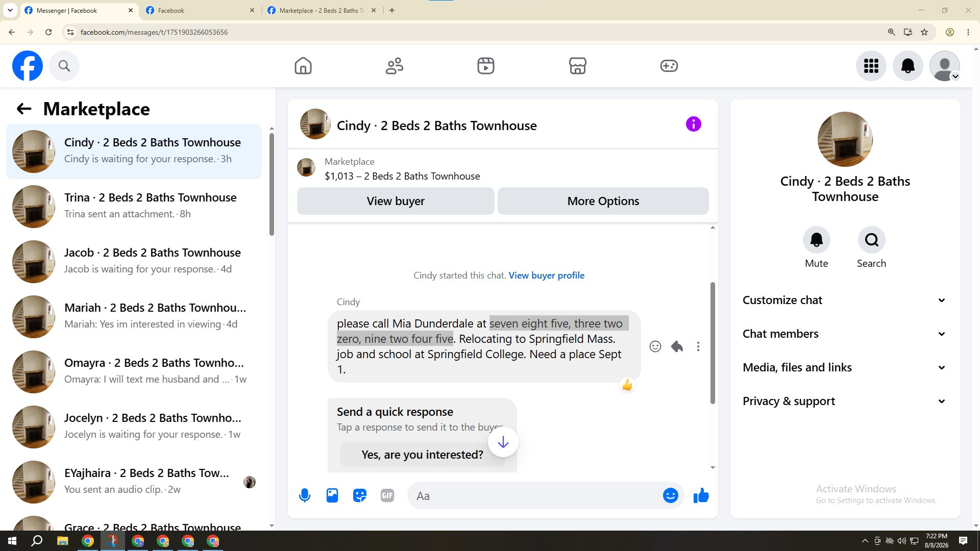The height and width of the screenshot is (551, 980).
Task: Click the chat messages scrollbar
Action: click(x=713, y=343)
